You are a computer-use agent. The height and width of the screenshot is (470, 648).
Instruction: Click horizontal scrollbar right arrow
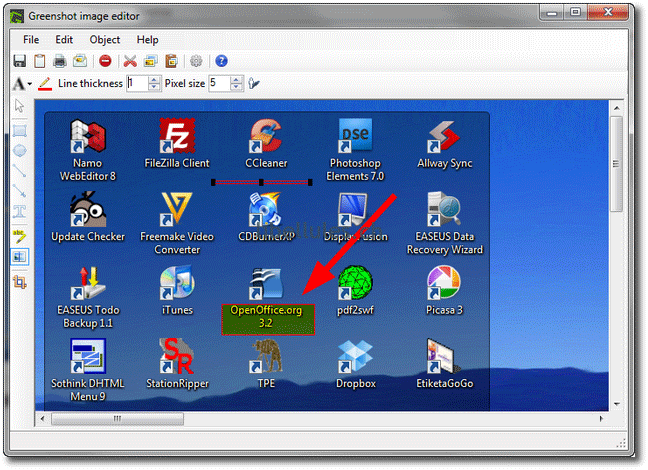pyautogui.click(x=601, y=419)
